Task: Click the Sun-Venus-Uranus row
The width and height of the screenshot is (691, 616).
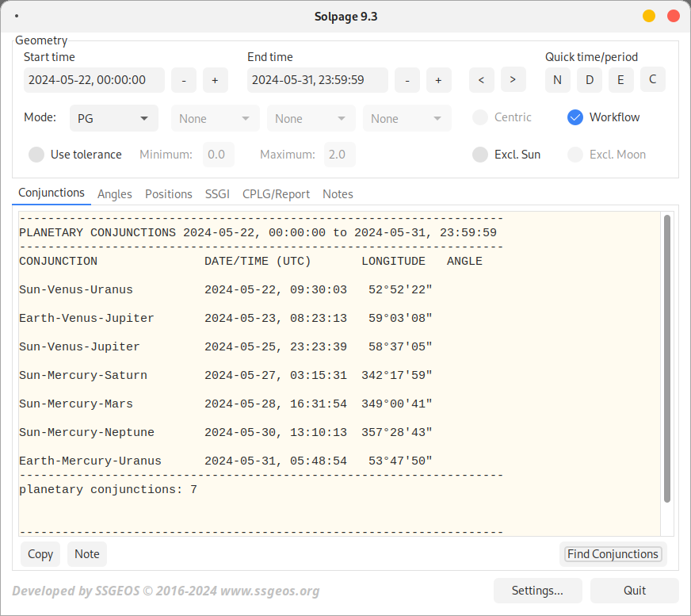Action: click(226, 289)
